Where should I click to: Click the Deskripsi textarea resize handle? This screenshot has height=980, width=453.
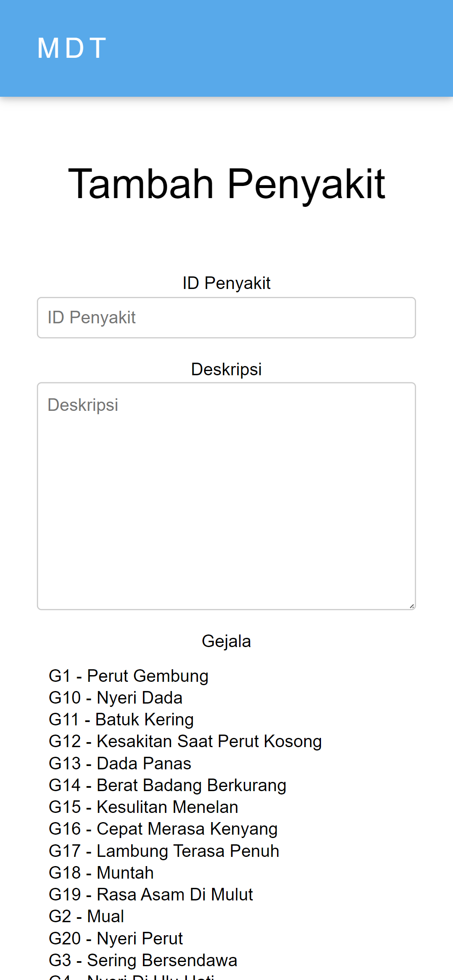(x=412, y=606)
